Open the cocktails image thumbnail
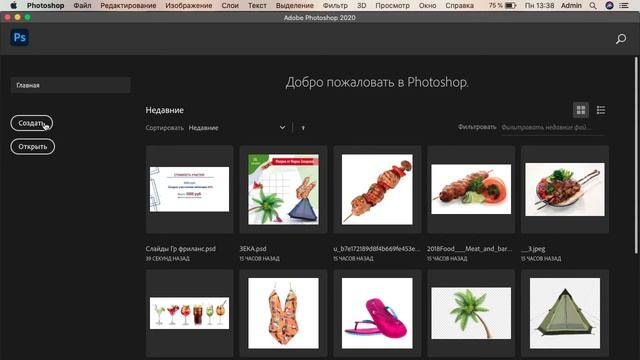Screen dimensions: 640x360 189,313
